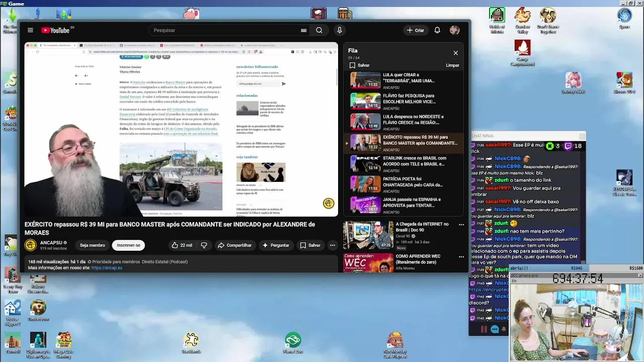
Task: Open Spore desktop shortcut
Action: click(x=624, y=19)
